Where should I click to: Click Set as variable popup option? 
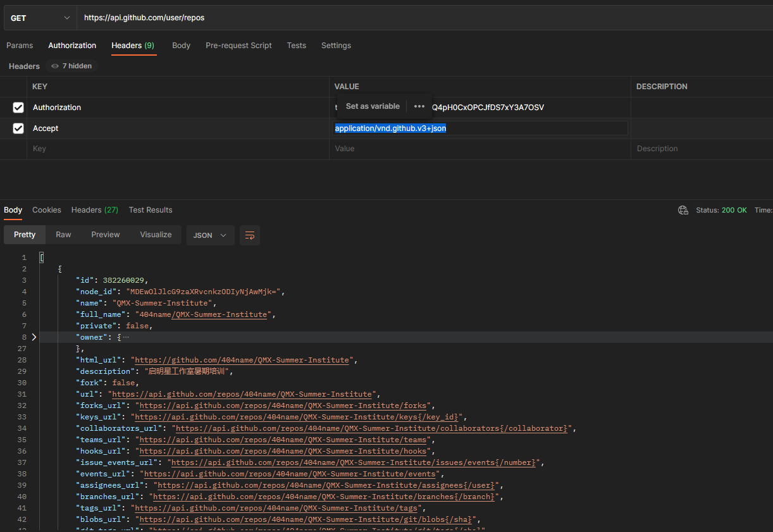(x=373, y=106)
